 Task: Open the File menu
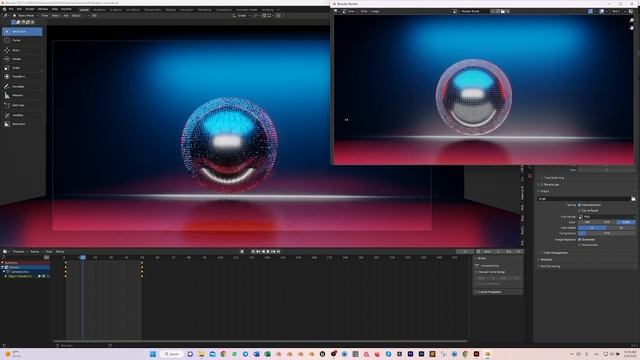point(11,9)
